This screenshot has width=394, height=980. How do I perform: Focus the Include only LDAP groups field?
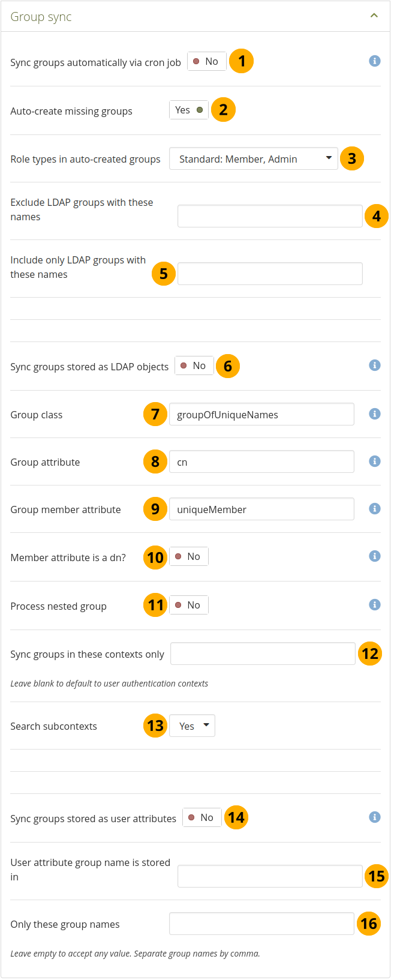(270, 274)
